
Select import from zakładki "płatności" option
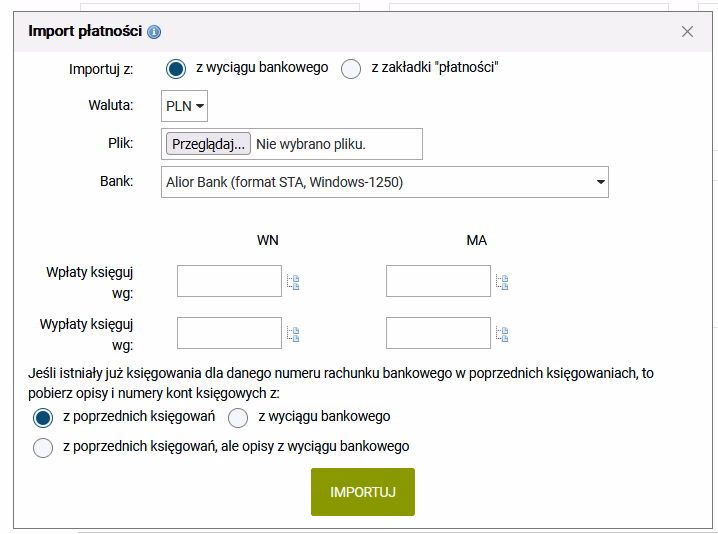[351, 69]
